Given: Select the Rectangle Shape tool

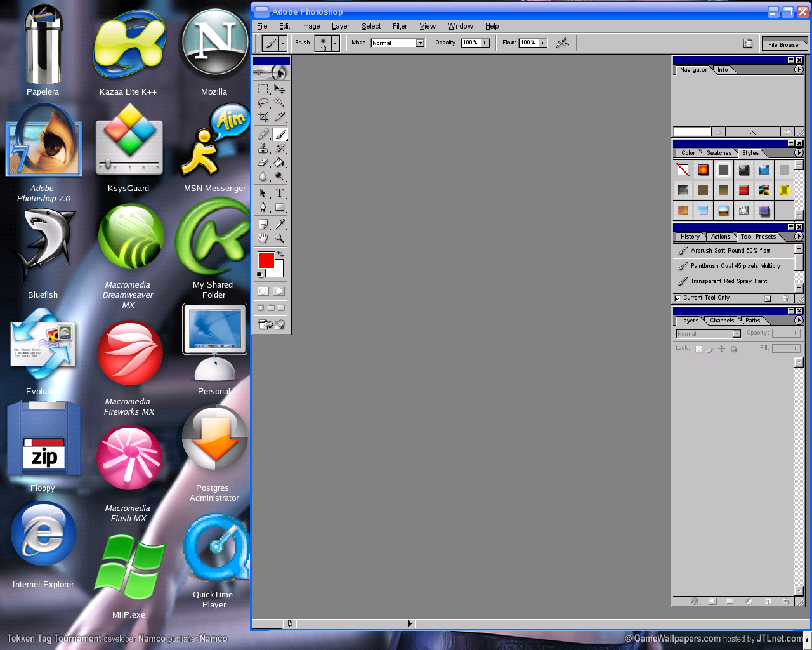Looking at the screenshot, I should pyautogui.click(x=280, y=207).
